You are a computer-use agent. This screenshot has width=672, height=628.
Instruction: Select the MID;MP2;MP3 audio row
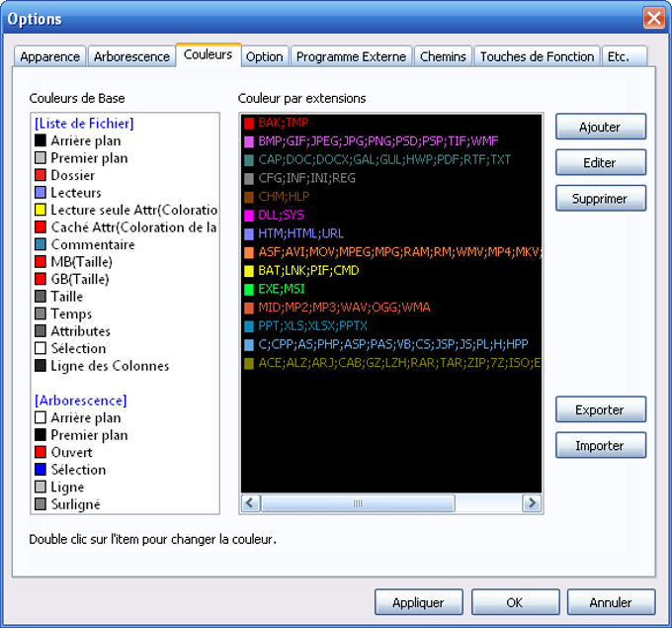coord(391,308)
